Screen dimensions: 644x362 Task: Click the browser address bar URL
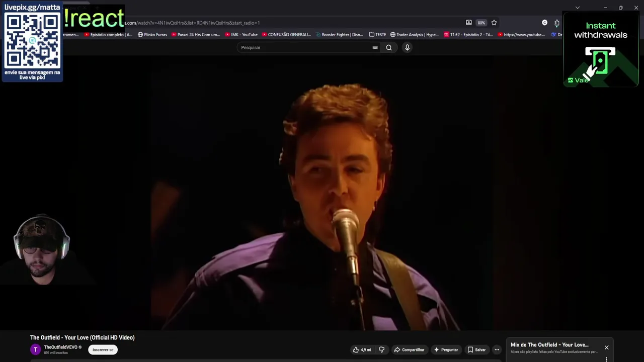[192, 23]
